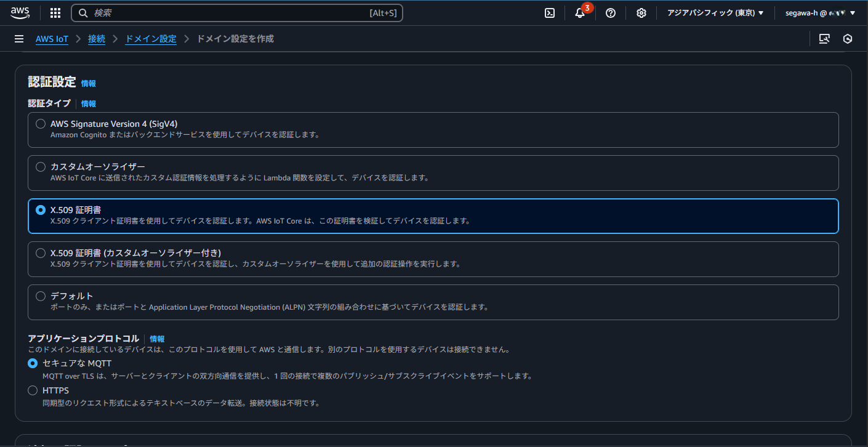Open the services grid menu icon
The width and height of the screenshot is (868, 447).
(x=55, y=13)
